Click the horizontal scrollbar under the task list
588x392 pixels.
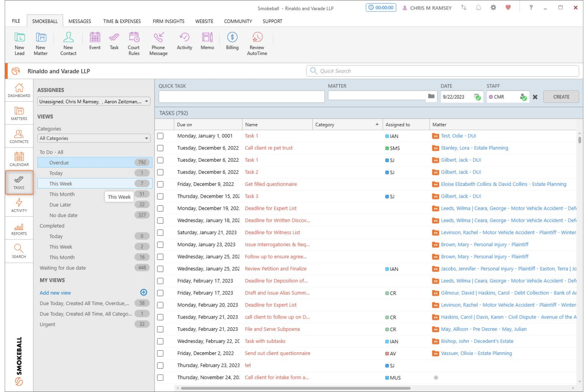click(x=296, y=388)
